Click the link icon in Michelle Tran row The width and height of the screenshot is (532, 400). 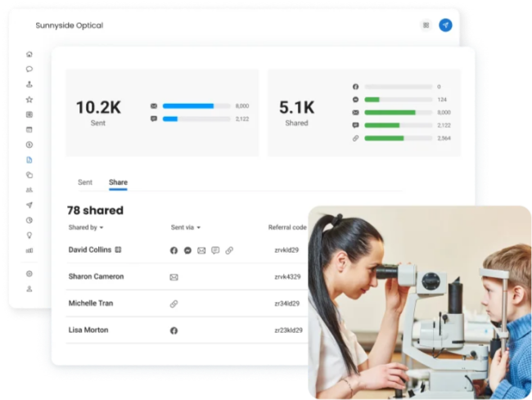[174, 303]
